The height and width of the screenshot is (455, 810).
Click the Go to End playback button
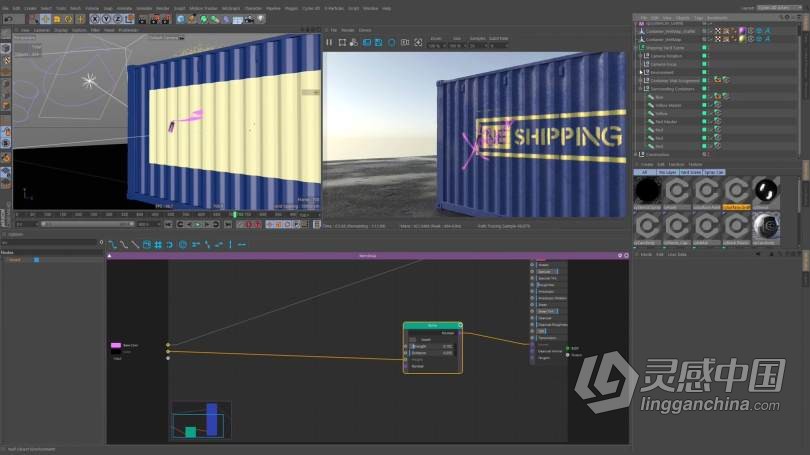(228, 224)
